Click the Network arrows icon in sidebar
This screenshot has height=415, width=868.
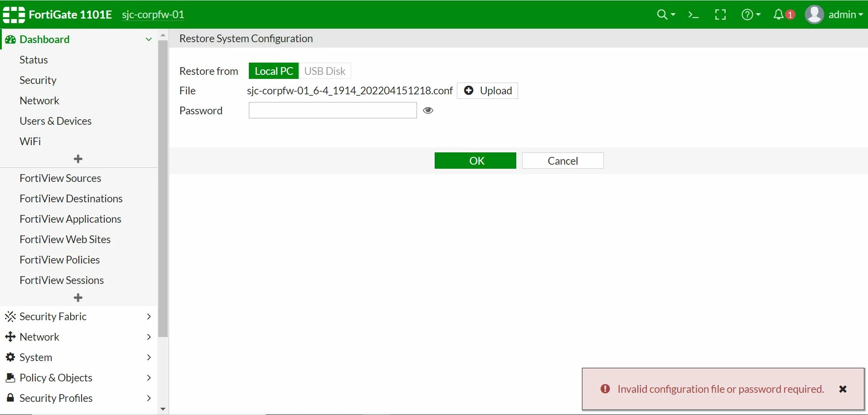[x=10, y=337]
